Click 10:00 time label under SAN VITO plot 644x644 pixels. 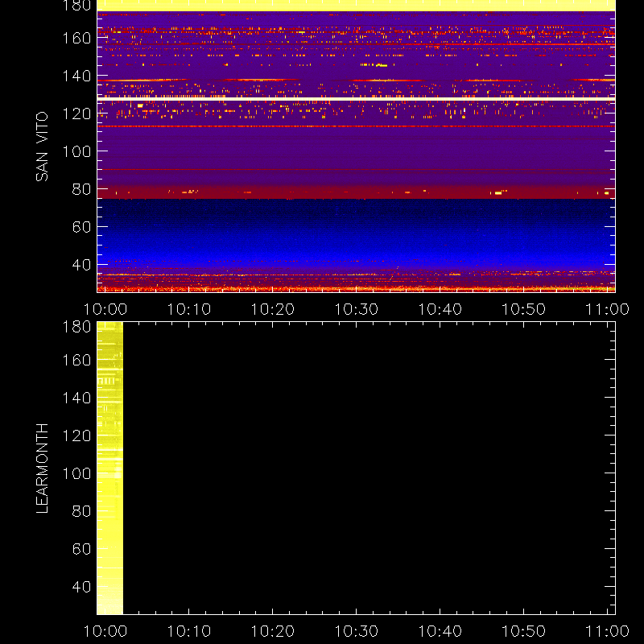click(105, 309)
